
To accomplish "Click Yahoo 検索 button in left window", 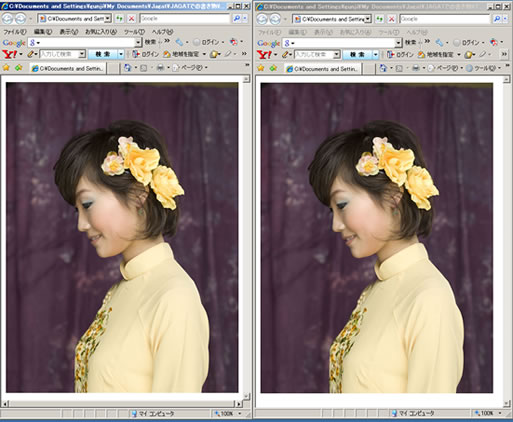I will coord(102,54).
